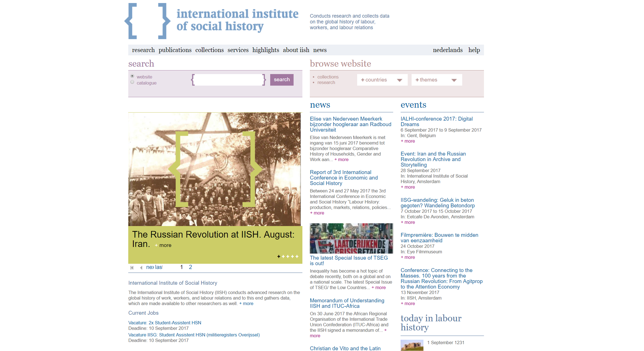This screenshot has height=351, width=644.
Task: Open the services menu
Action: [238, 50]
